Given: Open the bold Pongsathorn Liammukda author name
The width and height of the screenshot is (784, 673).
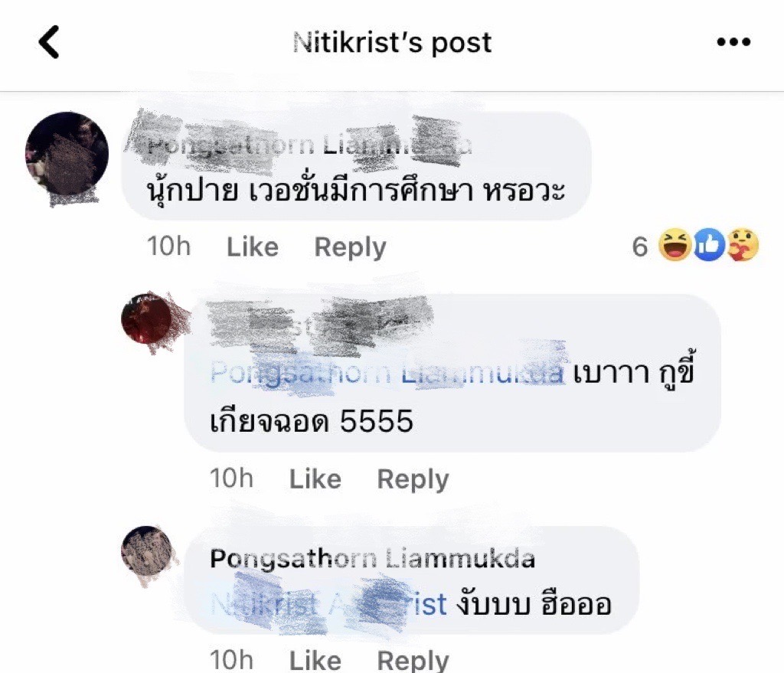Looking at the screenshot, I should 373,558.
